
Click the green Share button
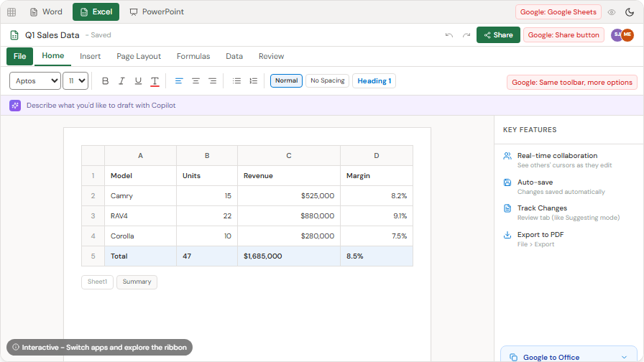tap(498, 35)
